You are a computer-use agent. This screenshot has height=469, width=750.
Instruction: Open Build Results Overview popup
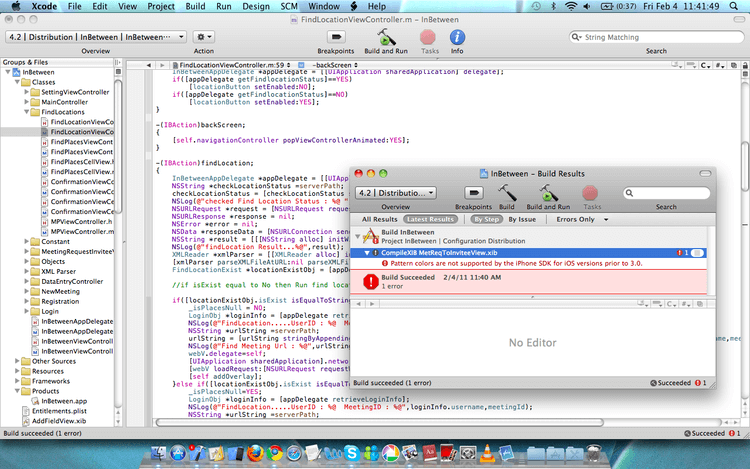(x=396, y=193)
